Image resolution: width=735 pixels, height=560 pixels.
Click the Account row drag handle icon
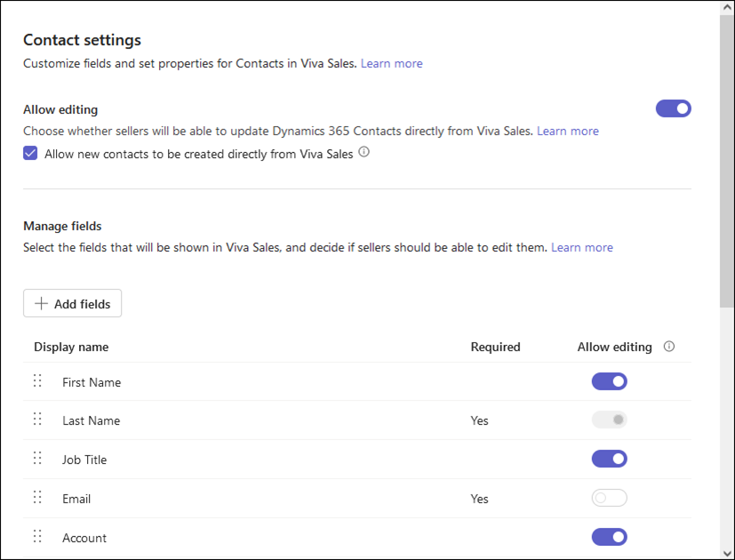pyautogui.click(x=37, y=536)
